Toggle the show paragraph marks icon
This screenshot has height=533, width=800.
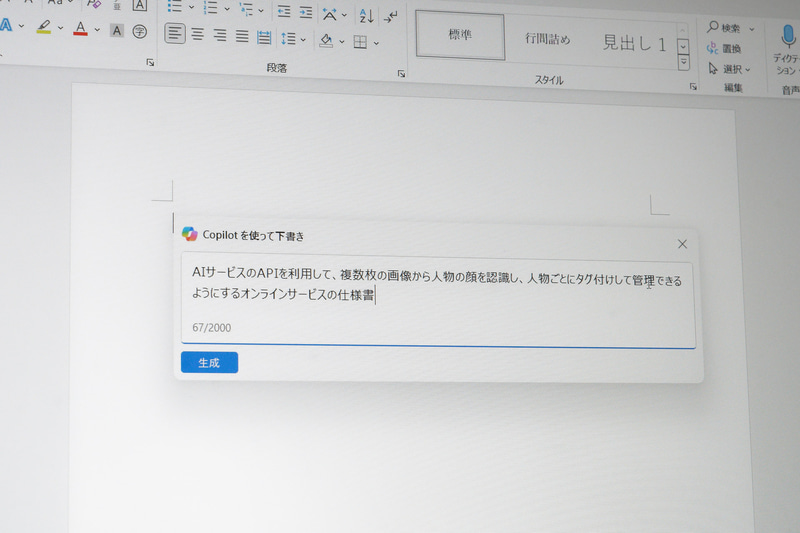tap(390, 17)
